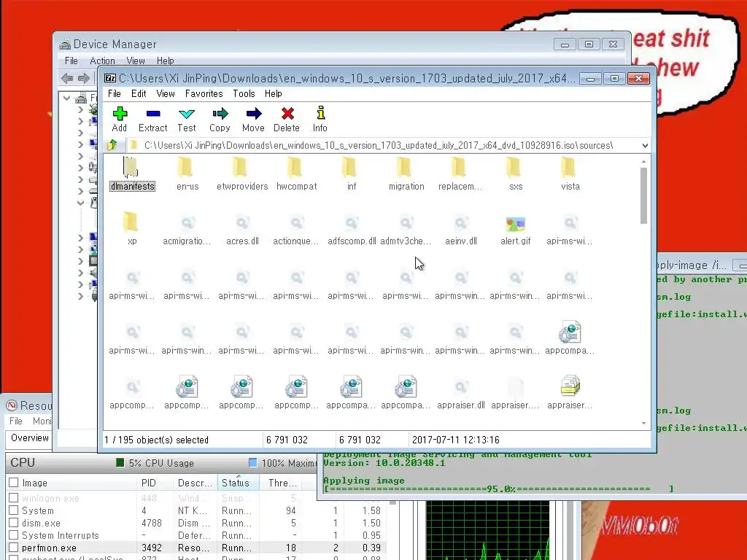Image resolution: width=747 pixels, height=560 pixels.
Task: Open the Device Manager Action menu
Action: click(x=102, y=61)
